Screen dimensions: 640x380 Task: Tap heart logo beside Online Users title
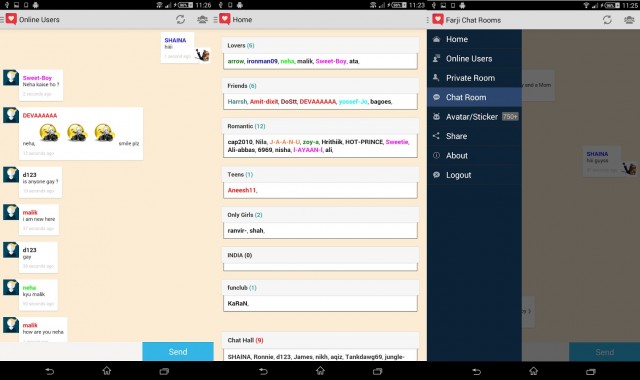[11, 19]
